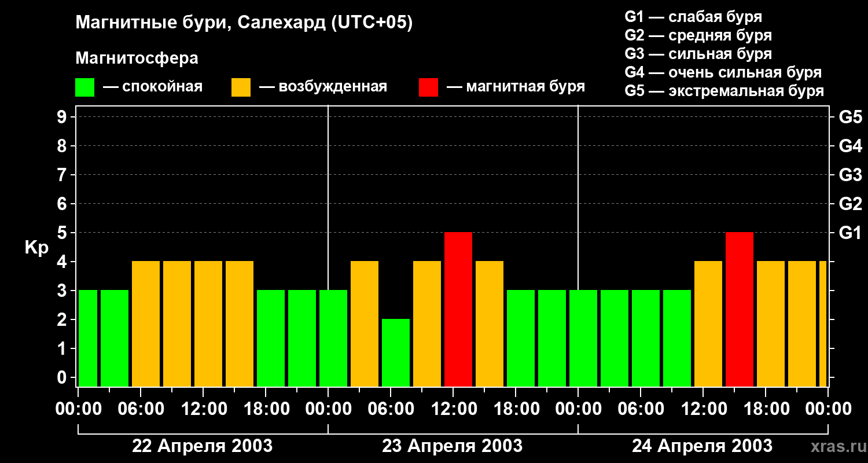This screenshot has height=463, width=868.
Task: Click the date label '24 Апреля 2003'
Action: [x=702, y=446]
